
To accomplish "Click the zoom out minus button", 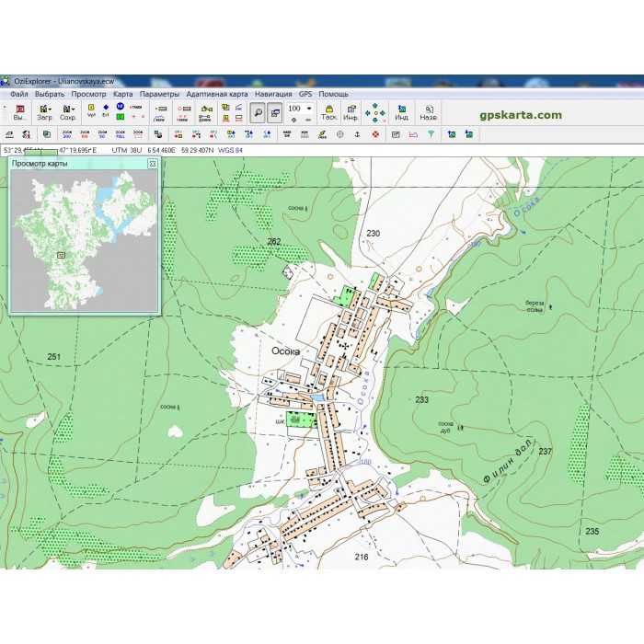I will click(308, 120).
